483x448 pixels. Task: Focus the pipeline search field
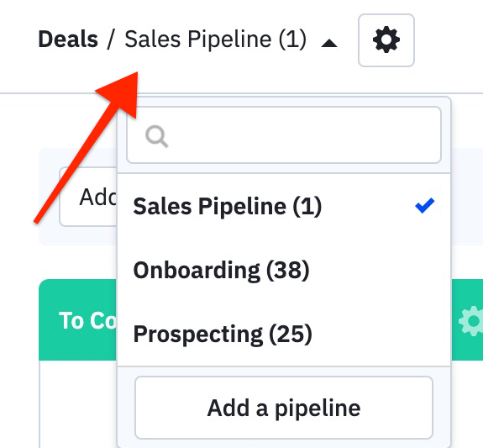[284, 135]
